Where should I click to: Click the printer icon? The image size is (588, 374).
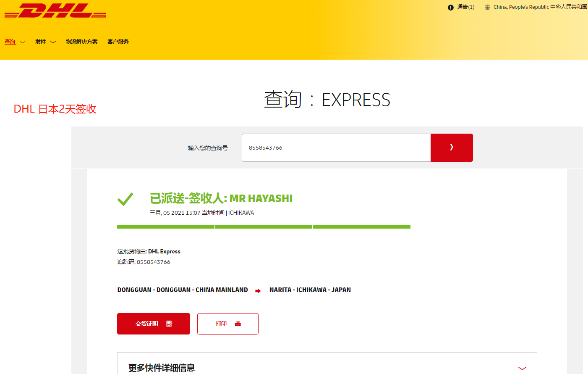(x=238, y=324)
